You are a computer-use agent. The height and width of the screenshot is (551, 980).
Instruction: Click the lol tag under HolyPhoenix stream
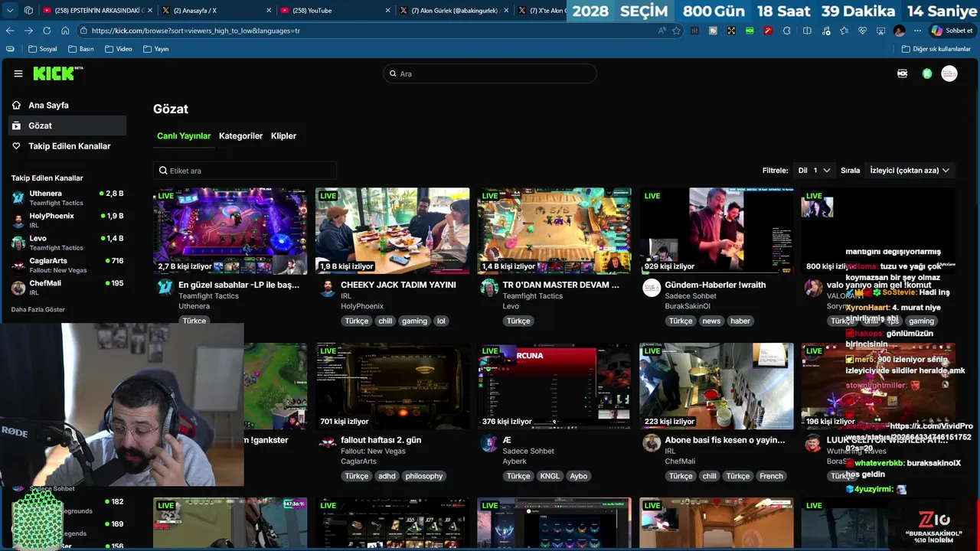pyautogui.click(x=441, y=321)
